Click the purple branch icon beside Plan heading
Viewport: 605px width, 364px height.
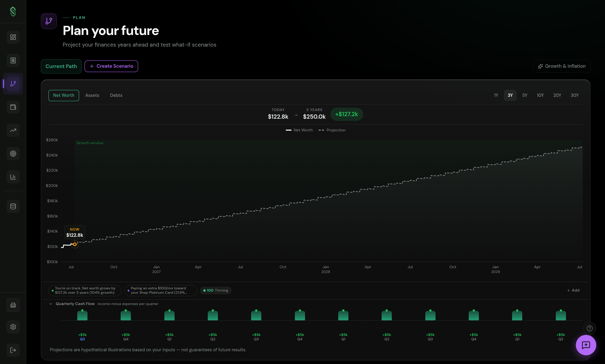49,21
